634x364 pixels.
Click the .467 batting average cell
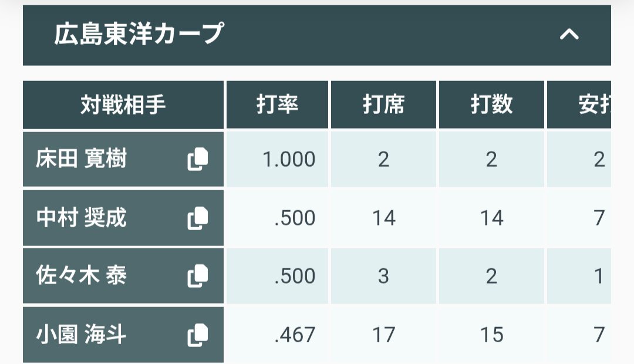295,335
